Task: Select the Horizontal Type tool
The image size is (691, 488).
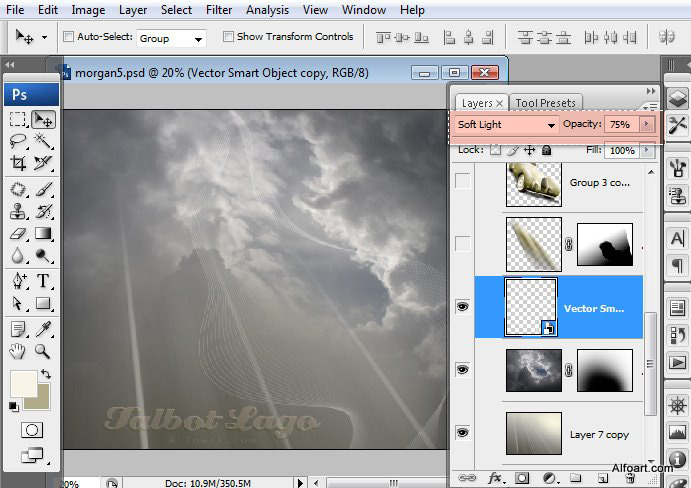Action: coord(43,281)
